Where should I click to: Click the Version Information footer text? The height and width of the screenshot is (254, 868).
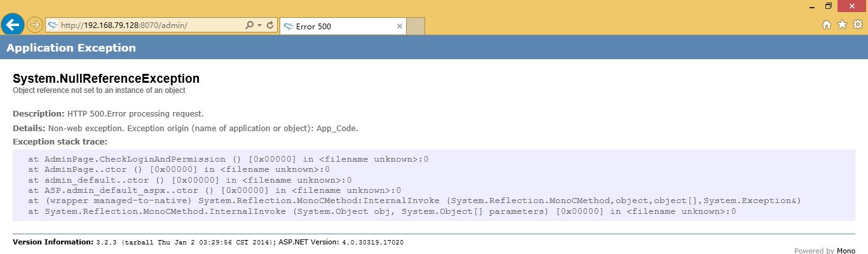(x=53, y=242)
